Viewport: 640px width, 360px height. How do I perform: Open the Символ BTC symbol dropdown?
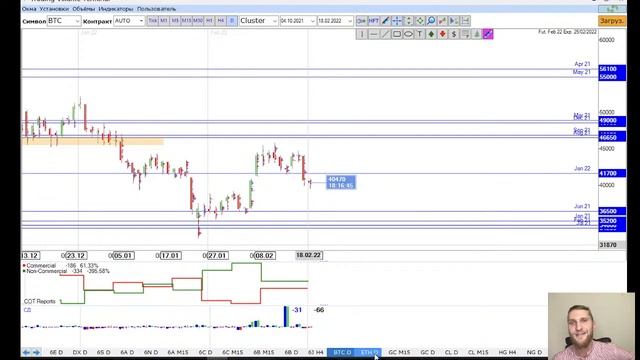[64, 21]
